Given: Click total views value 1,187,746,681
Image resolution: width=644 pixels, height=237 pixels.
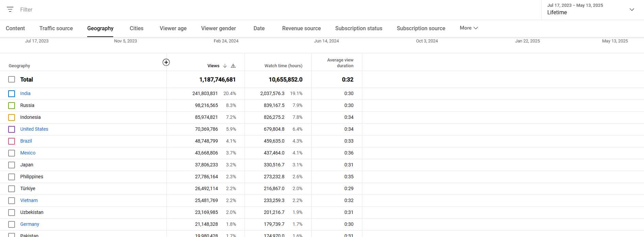Looking at the screenshot, I should pyautogui.click(x=217, y=79).
